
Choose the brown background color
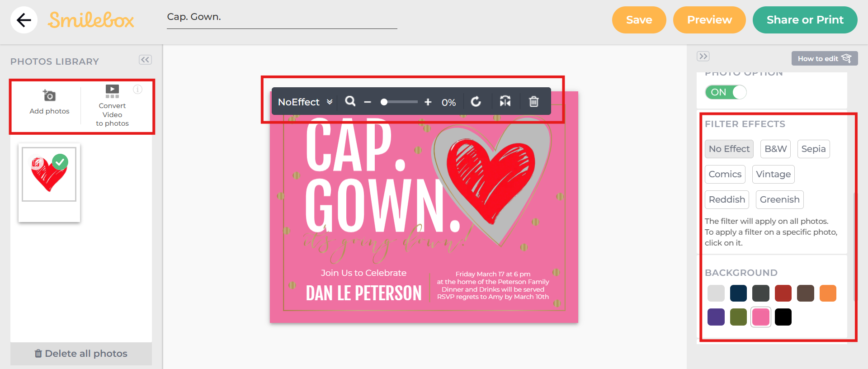[x=806, y=293]
